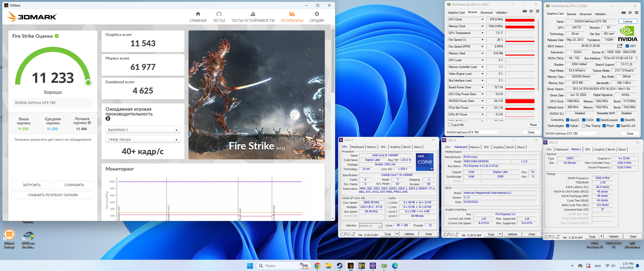
Task: Open the ТЕСТЫ gauge icon in 3DMark
Action: click(219, 14)
